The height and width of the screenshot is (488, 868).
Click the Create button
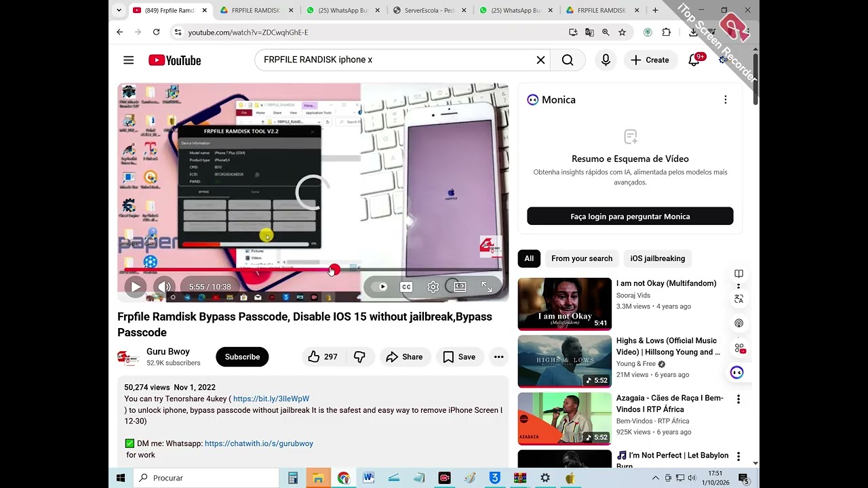pos(650,60)
